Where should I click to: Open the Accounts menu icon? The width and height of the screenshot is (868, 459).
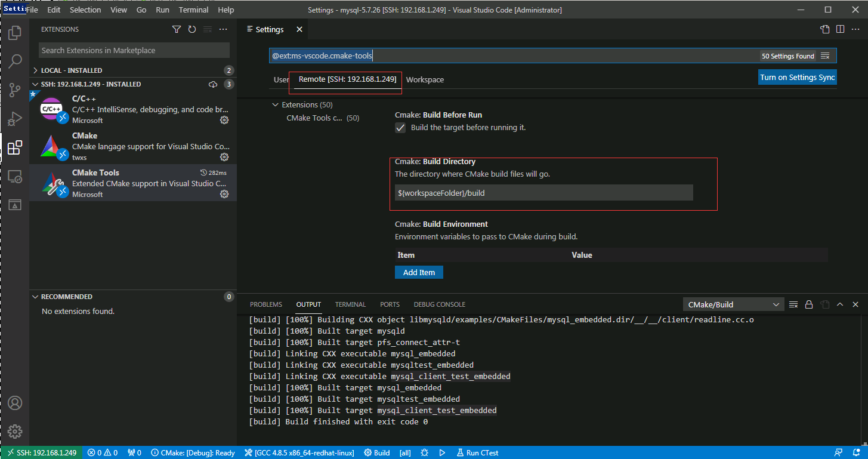point(15,403)
